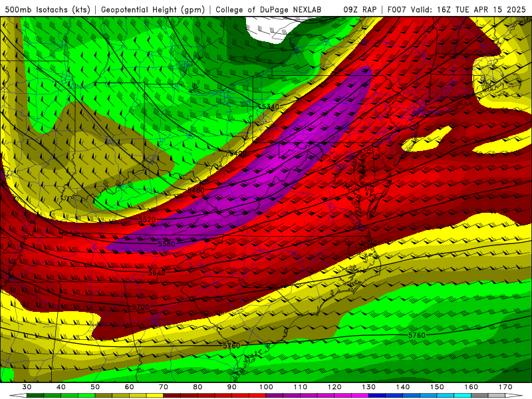The width and height of the screenshot is (532, 399).
Task: Click the '500mb Isotachs (kts)' title text
Action: [x=48, y=10]
